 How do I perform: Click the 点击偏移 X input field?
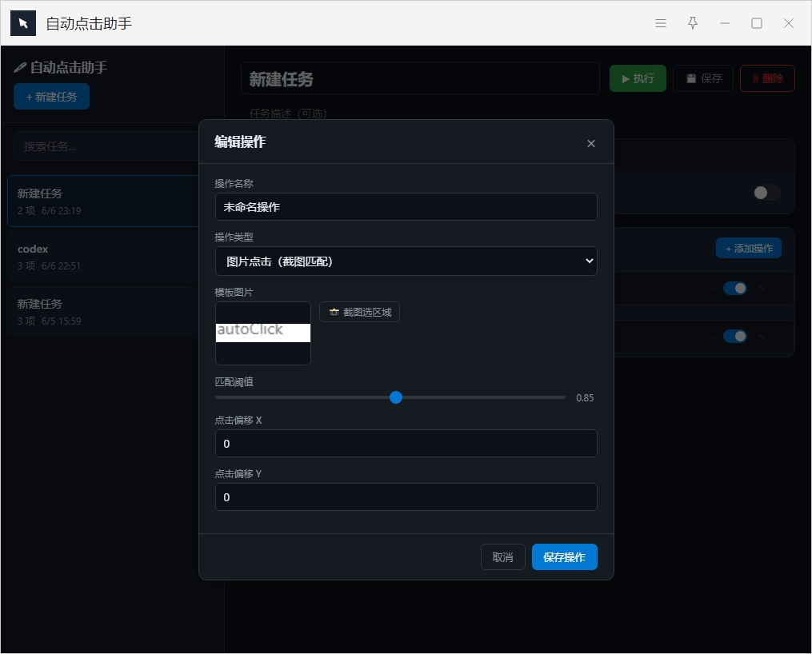tap(406, 444)
